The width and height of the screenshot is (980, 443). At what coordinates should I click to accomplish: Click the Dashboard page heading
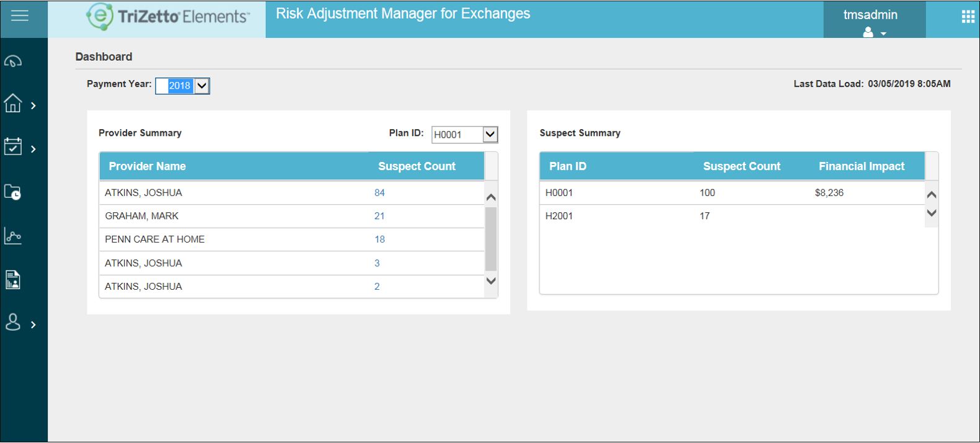coord(104,57)
